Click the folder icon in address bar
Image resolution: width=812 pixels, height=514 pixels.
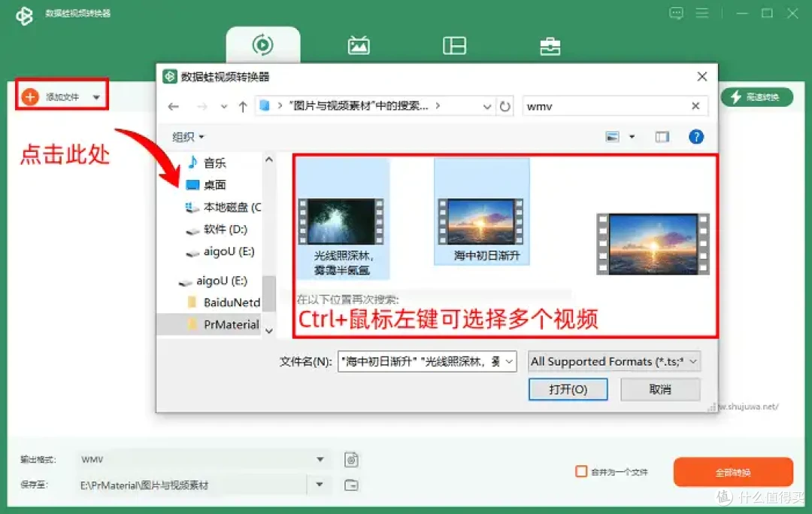pyautogui.click(x=265, y=105)
